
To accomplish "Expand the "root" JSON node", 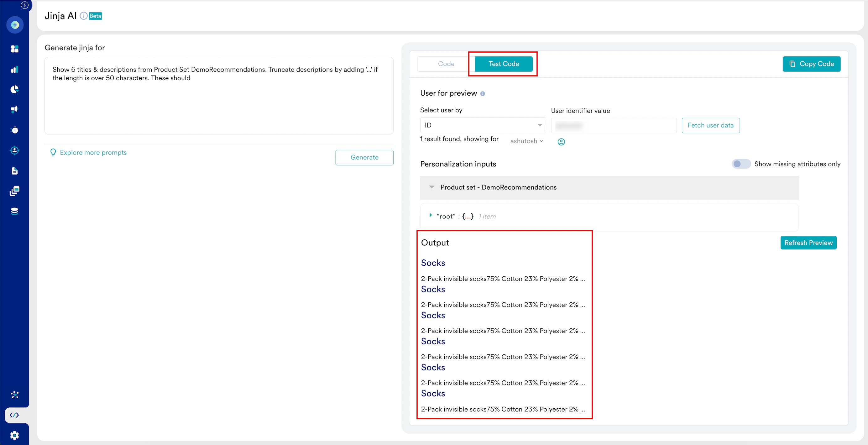I will (431, 215).
